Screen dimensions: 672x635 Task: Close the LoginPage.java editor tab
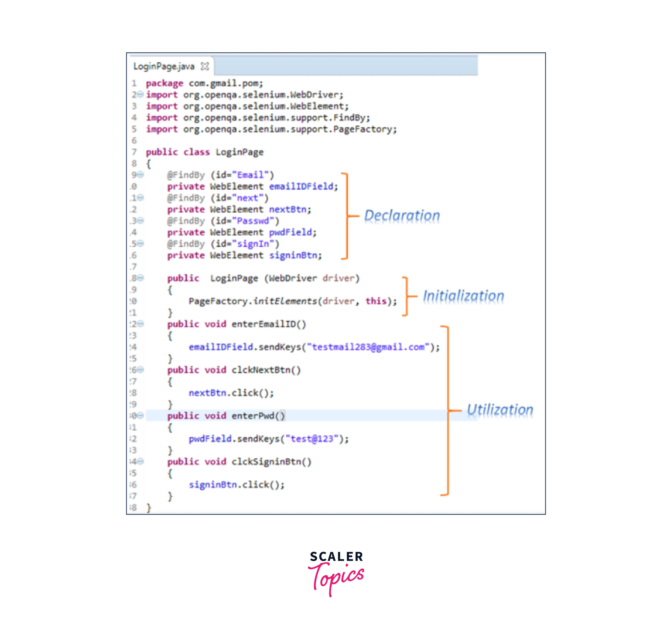click(x=205, y=66)
